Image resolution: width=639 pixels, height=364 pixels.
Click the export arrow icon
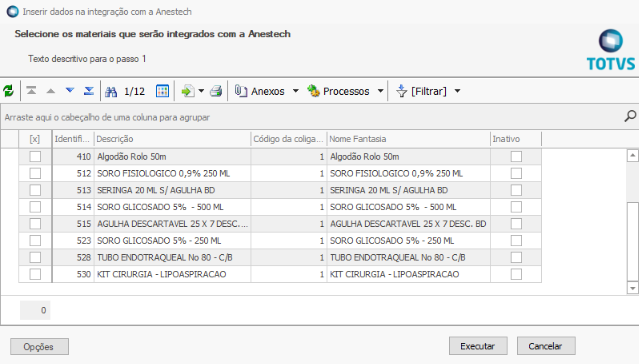(188, 91)
